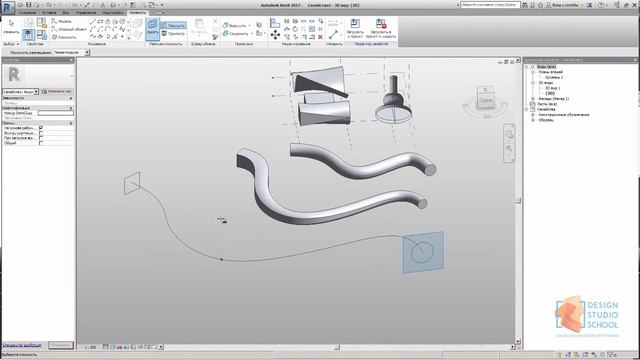Click the help question mark icon
The height and width of the screenshot is (360, 640).
click(601, 5)
